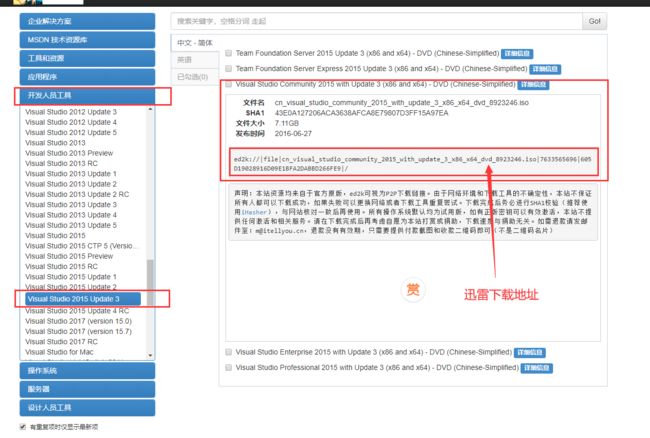The image size is (650, 438).
Task: Select Visual Studio 2015 Update 4 RC
Action: tap(77, 311)
